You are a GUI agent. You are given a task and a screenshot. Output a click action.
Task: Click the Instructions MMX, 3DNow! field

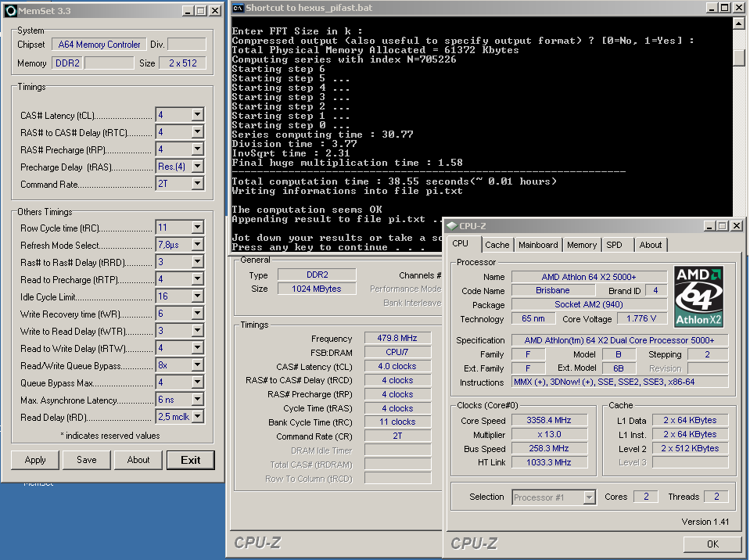(620, 382)
